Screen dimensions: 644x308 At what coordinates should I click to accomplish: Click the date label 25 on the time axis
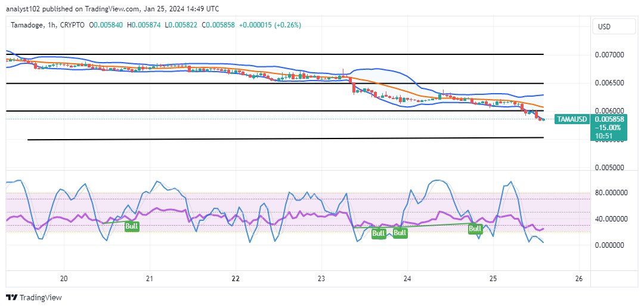coord(493,278)
